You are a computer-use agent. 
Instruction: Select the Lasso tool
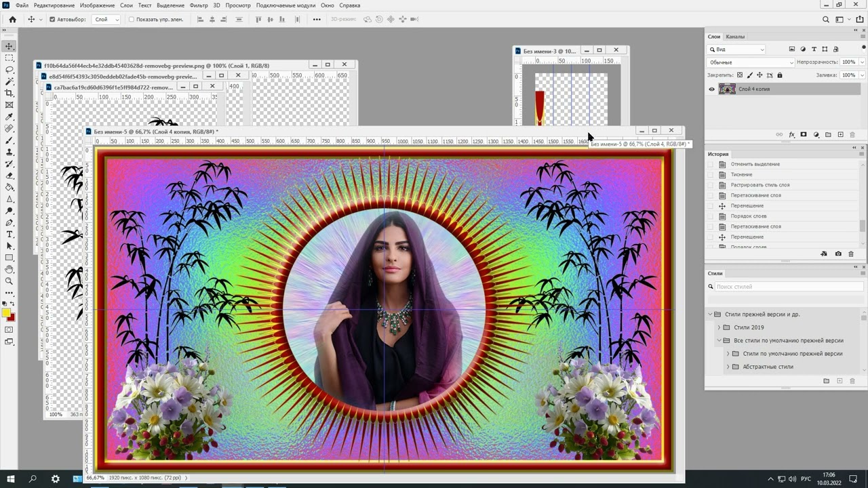click(x=9, y=70)
